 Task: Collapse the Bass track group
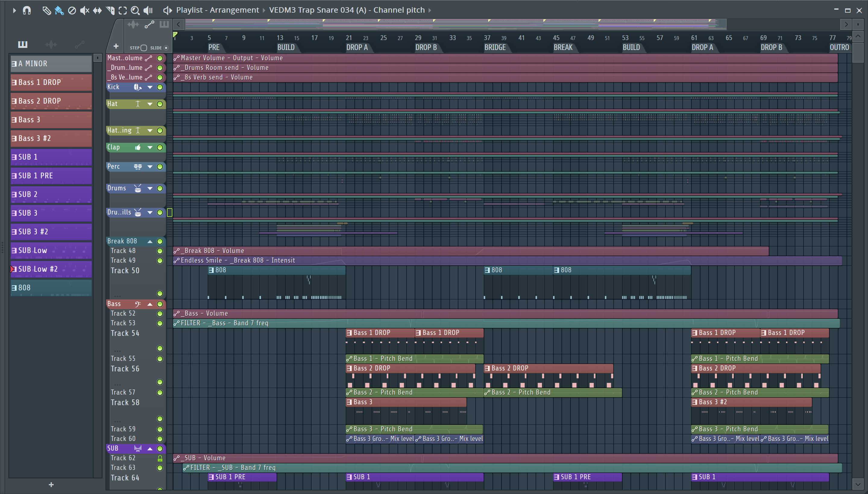pyautogui.click(x=150, y=304)
